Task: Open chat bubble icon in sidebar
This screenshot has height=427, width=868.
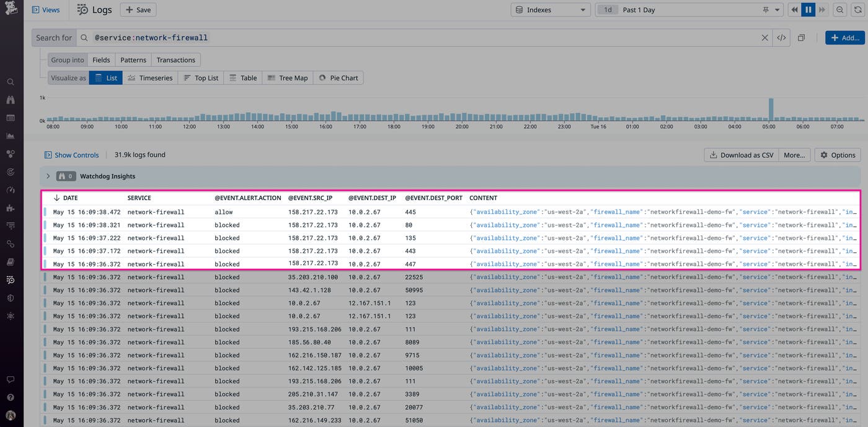Action: pos(11,379)
